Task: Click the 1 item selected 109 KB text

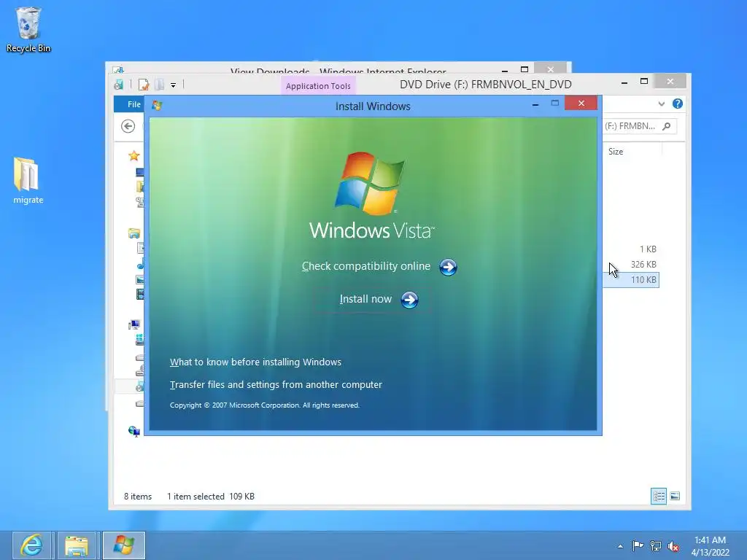Action: pyautogui.click(x=211, y=496)
